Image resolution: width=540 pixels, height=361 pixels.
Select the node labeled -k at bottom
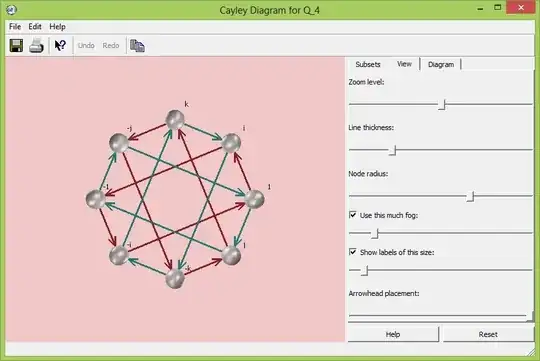click(x=175, y=278)
